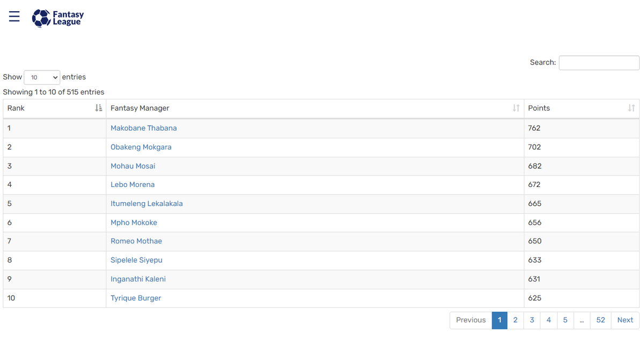Go to the Next results page

625,320
